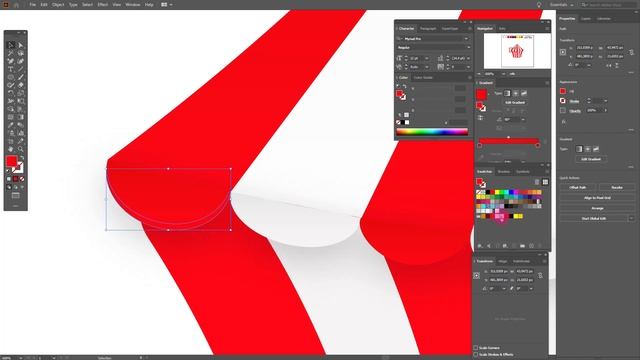
Task: Select the Direct Selection tool
Action: (x=20, y=45)
